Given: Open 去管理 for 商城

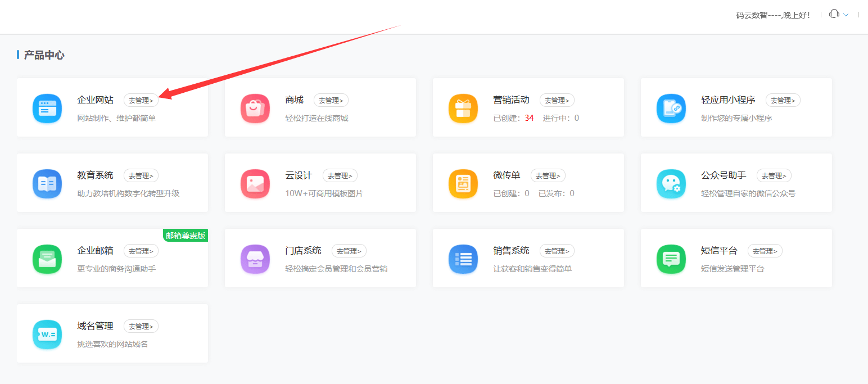Looking at the screenshot, I should pos(331,100).
